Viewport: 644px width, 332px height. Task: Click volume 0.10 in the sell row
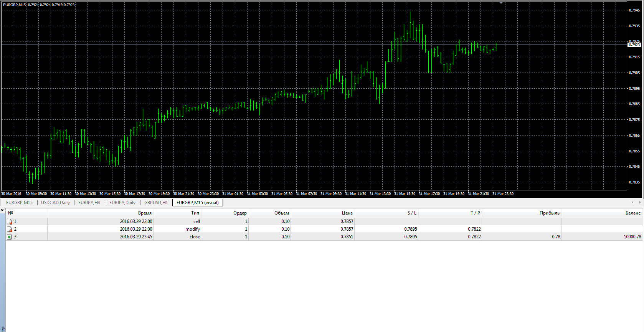click(x=285, y=221)
